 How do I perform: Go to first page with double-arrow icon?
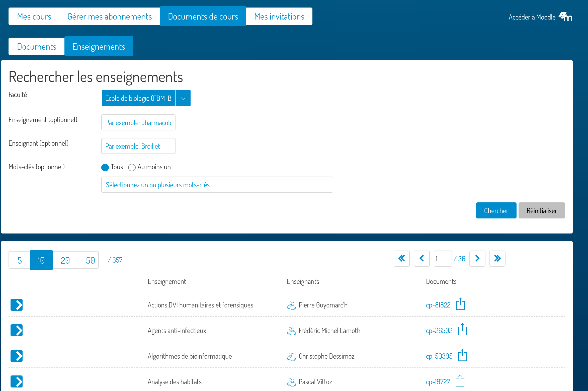click(401, 258)
